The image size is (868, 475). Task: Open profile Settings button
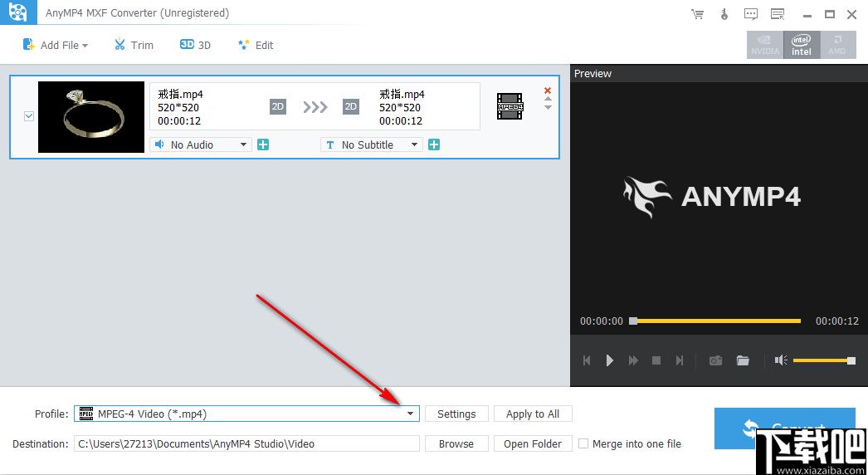pyautogui.click(x=456, y=414)
